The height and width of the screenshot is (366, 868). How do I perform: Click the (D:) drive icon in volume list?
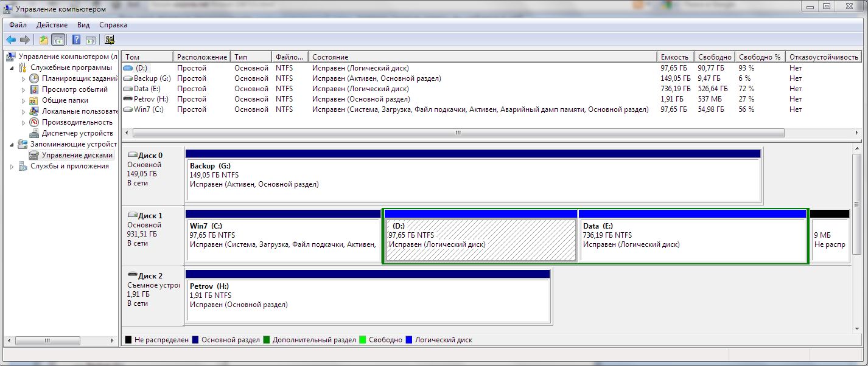tap(128, 68)
